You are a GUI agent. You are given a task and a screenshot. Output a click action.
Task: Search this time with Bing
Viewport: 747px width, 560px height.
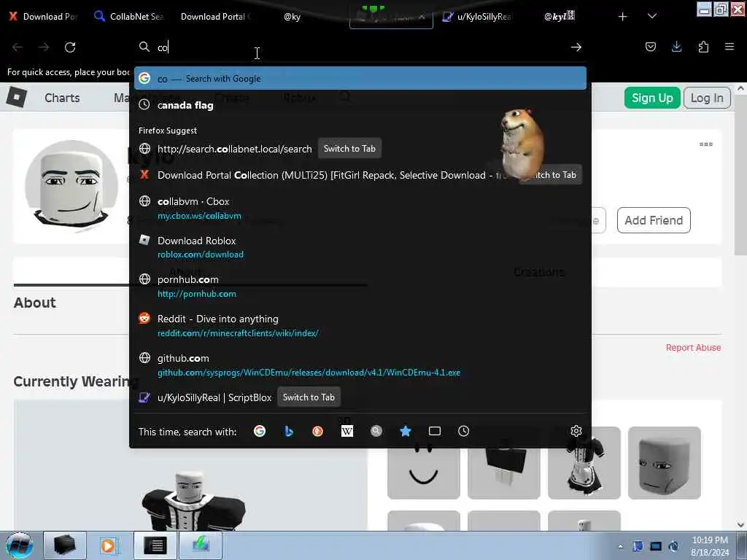[289, 432]
